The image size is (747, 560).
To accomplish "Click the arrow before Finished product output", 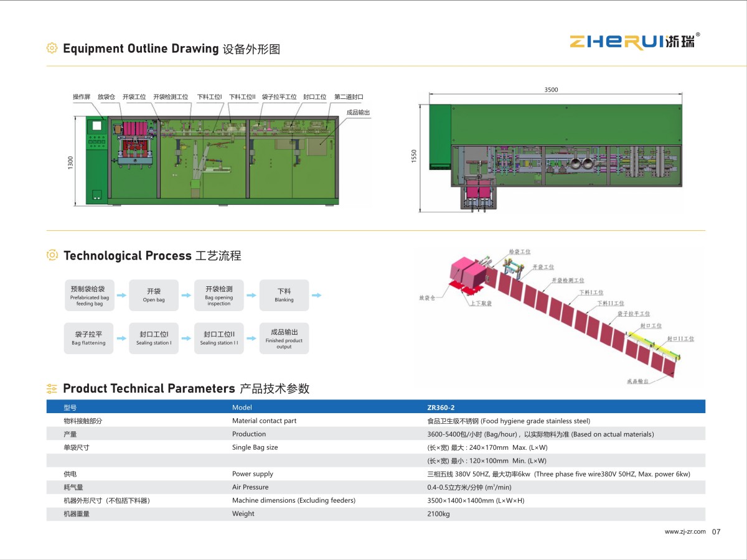I will (251, 338).
